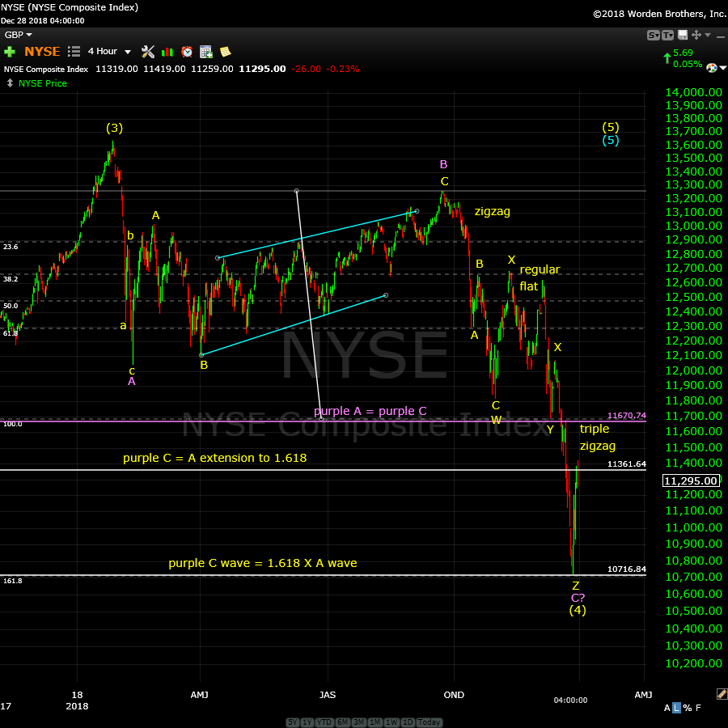Image resolution: width=728 pixels, height=728 pixels.
Task: Click the calendar with plus icon
Action: (205, 52)
